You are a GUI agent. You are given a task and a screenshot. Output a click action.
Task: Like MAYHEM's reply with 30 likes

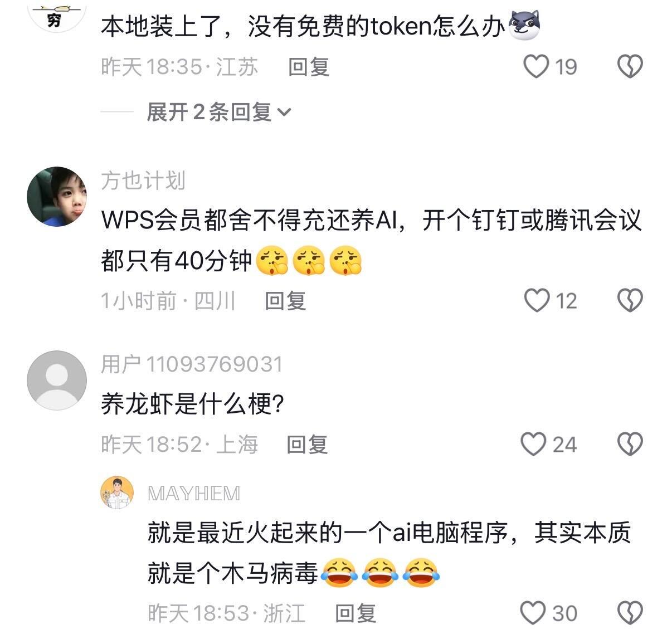(533, 613)
